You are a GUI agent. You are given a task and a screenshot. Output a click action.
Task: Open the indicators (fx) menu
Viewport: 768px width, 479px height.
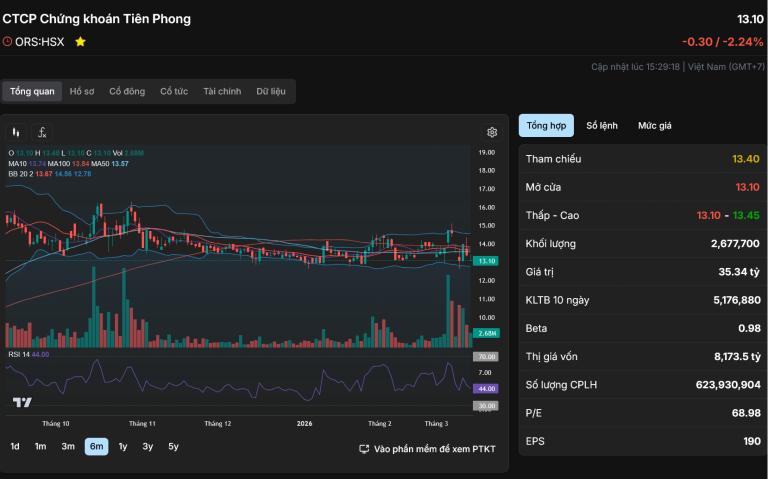(x=42, y=132)
